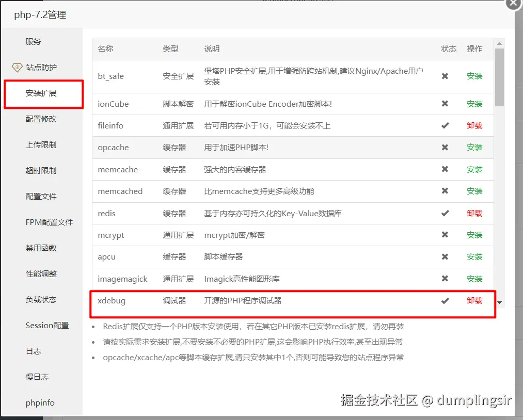
Task: Click the opcache status cross icon
Action: (445, 148)
